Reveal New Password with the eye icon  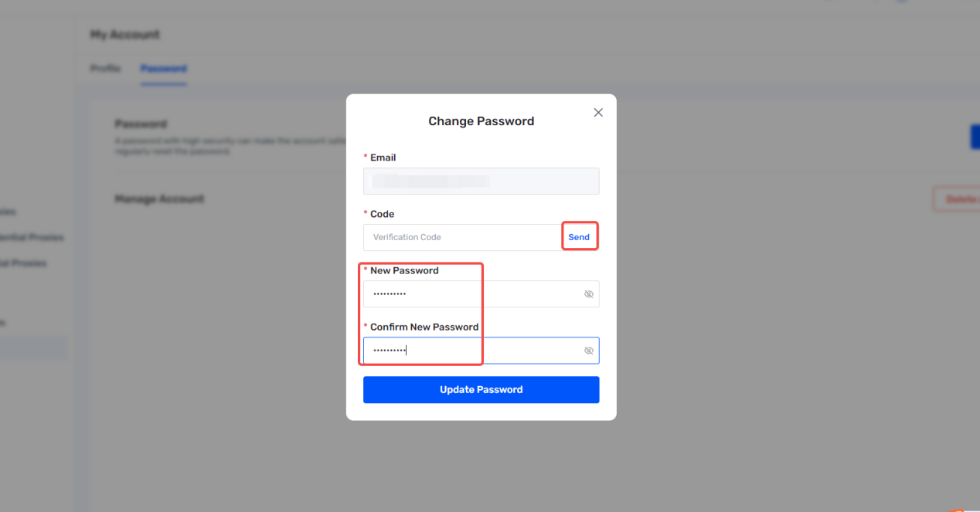589,294
